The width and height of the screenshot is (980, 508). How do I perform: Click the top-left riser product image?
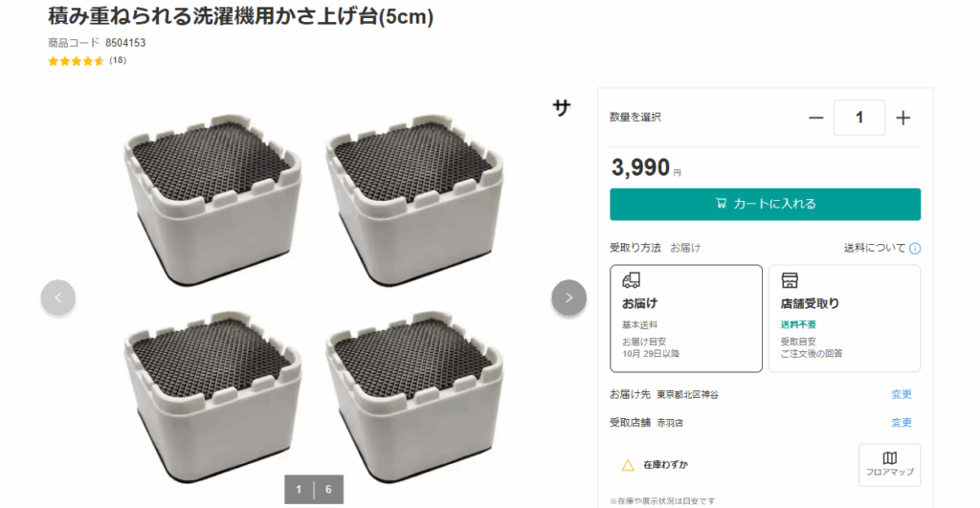pos(212,200)
